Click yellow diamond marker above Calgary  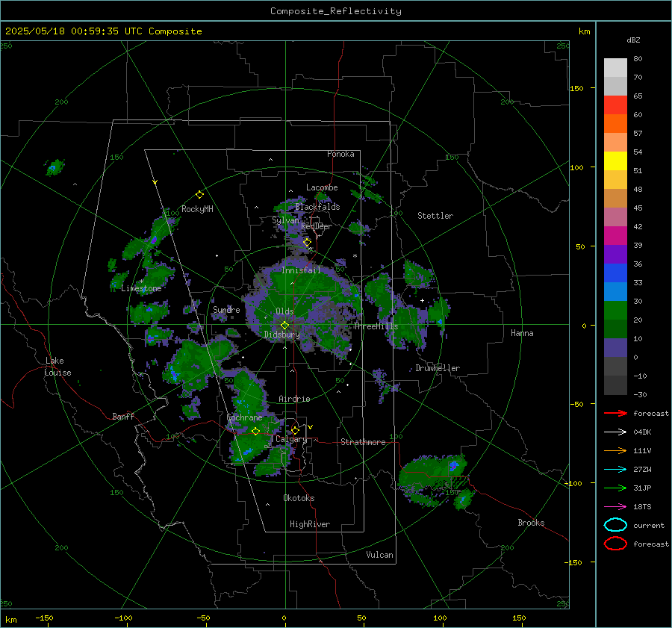(x=295, y=430)
